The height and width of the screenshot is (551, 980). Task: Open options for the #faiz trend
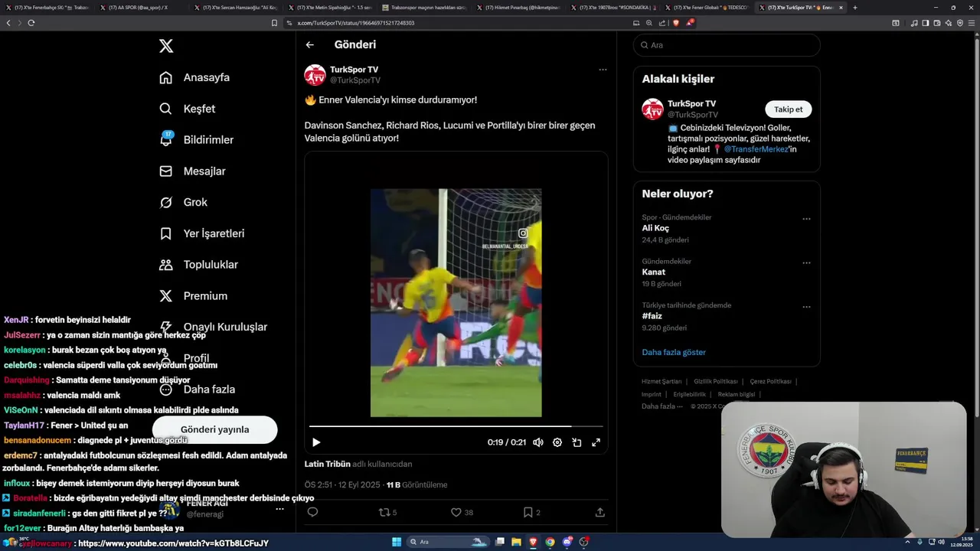pos(806,307)
